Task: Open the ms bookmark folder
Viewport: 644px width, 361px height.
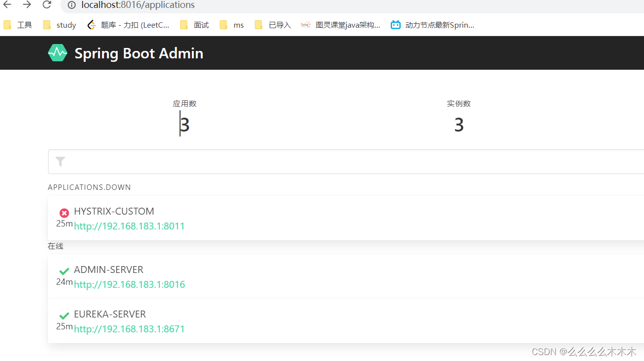Action: coord(232,25)
